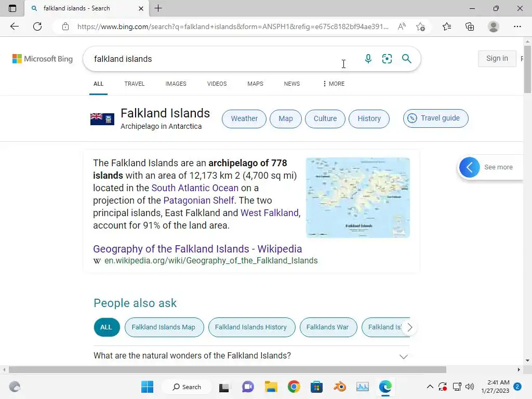Open Task View from taskbar
The height and width of the screenshot is (399, 532).
click(x=224, y=387)
